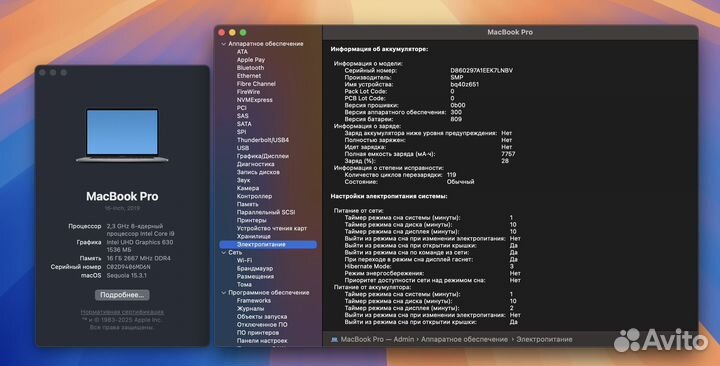Click Настройки электропитания системы heading
The image size is (720, 366).
pyautogui.click(x=389, y=196)
